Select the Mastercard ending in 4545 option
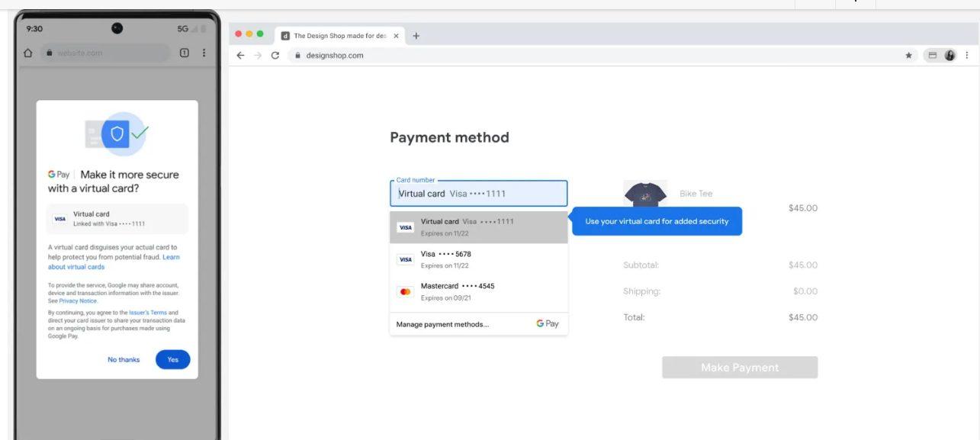 pos(458,290)
